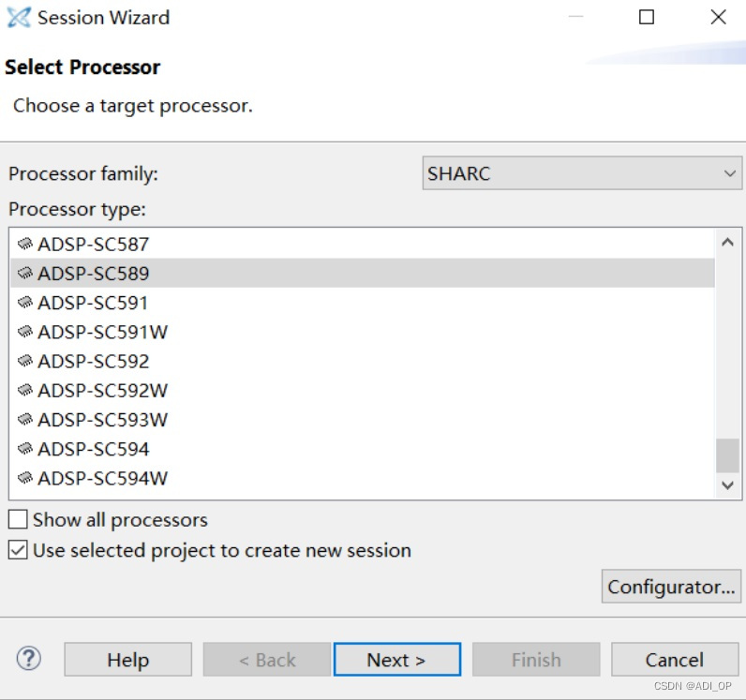Open the Configurator... dialog
The width and height of the screenshot is (746, 700).
[x=671, y=587]
